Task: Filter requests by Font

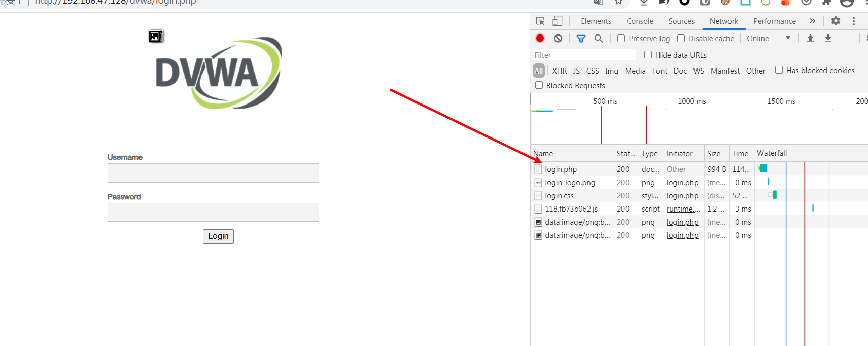Action: click(659, 71)
